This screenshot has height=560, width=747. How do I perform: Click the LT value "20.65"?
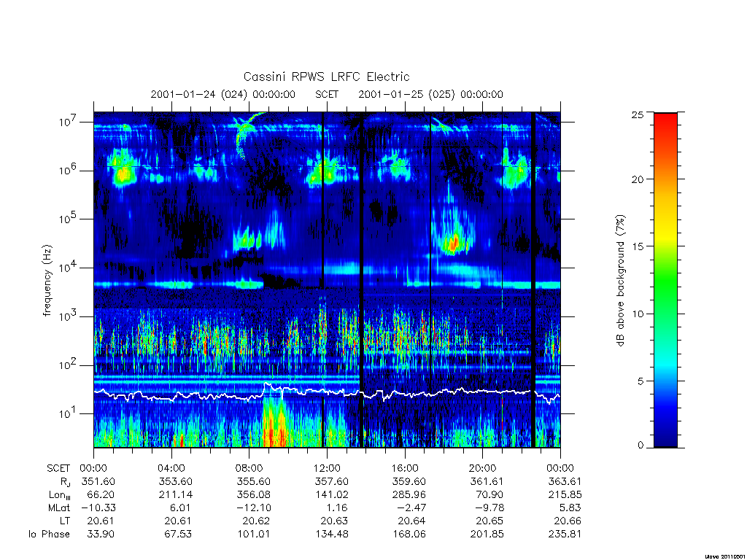click(x=489, y=521)
